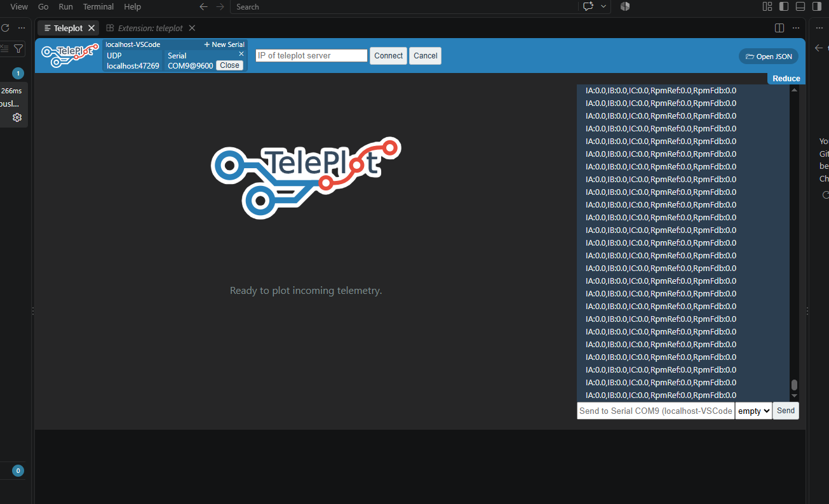829x504 pixels.
Task: Expand the chat dropdown arrow beside Copilot icon
Action: [603, 6]
